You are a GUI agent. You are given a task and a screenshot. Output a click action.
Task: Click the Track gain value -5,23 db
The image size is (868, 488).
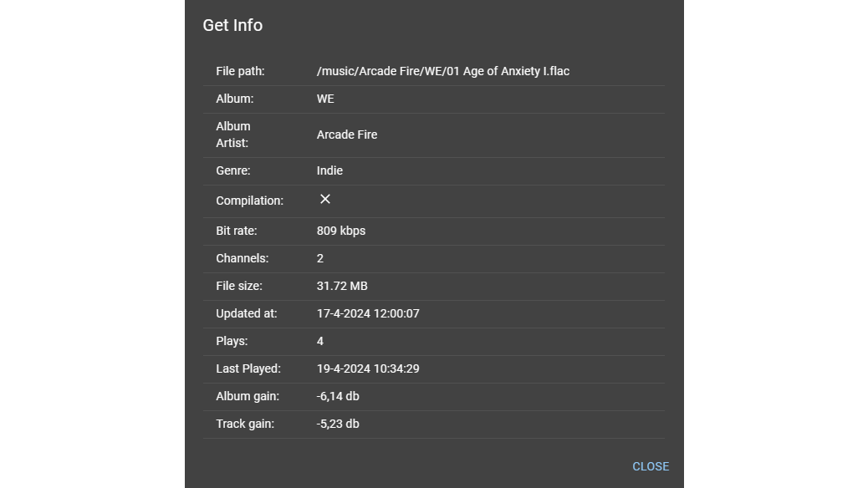click(337, 424)
